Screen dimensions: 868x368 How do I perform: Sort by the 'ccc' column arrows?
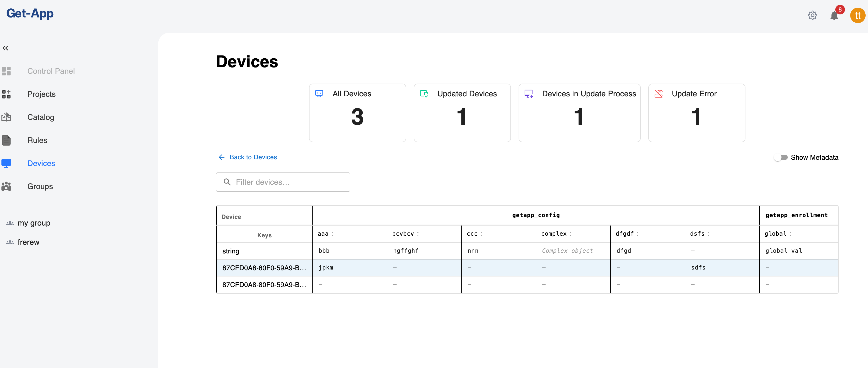pyautogui.click(x=481, y=234)
